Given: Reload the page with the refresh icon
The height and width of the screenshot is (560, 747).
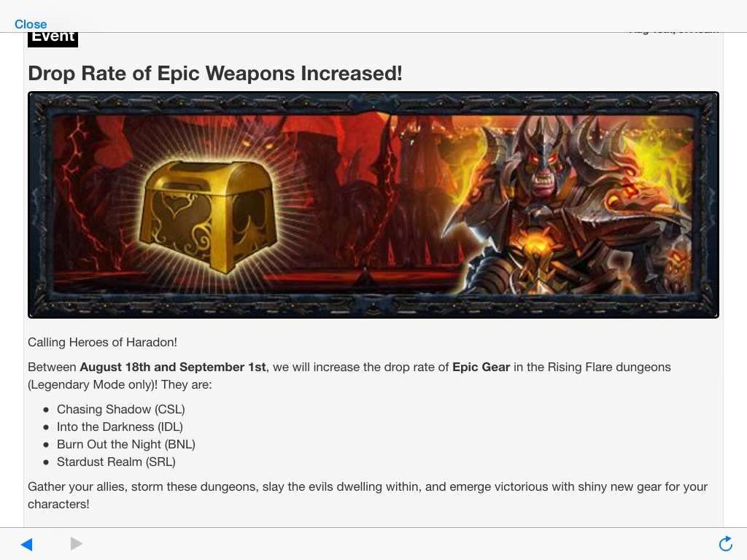Looking at the screenshot, I should coord(726,543).
